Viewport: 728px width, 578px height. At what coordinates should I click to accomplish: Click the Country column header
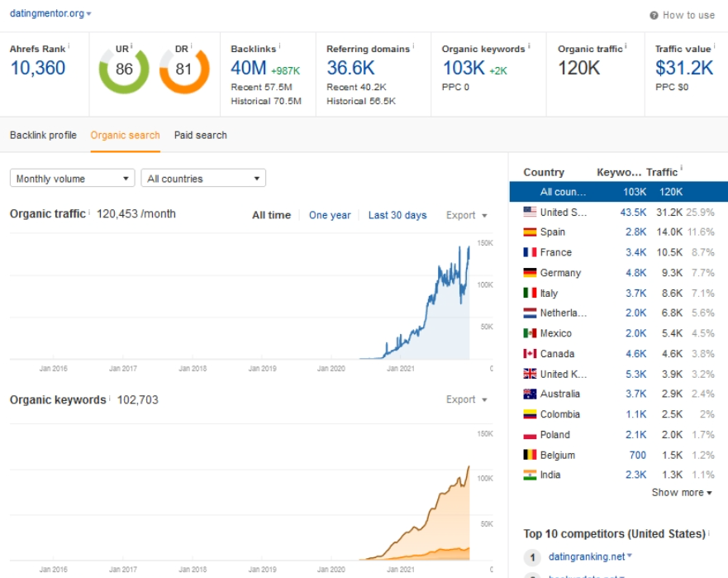[x=544, y=172]
